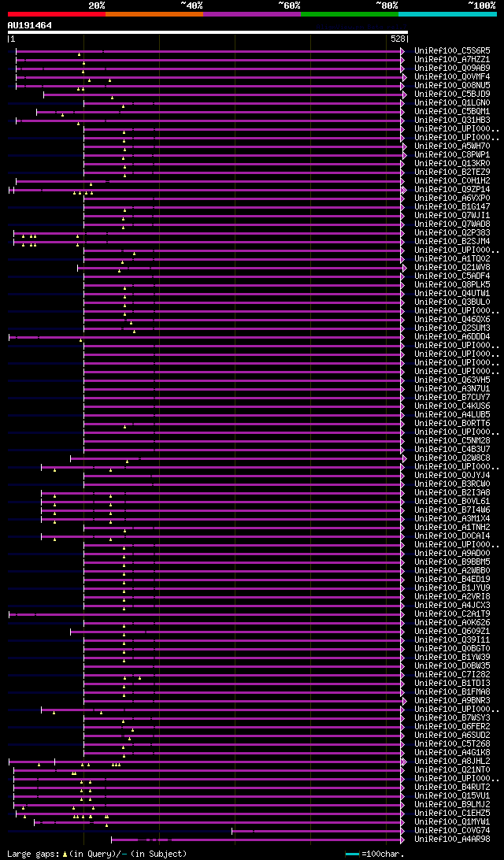Select the UniRef100_Q46QX6 label
504x860 pixels.
(x=453, y=319)
